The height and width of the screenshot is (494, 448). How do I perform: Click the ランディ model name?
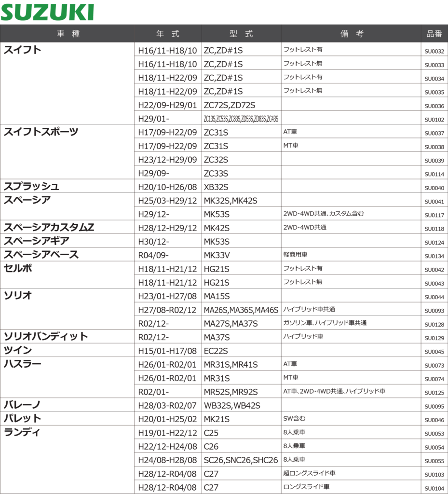pyautogui.click(x=22, y=432)
